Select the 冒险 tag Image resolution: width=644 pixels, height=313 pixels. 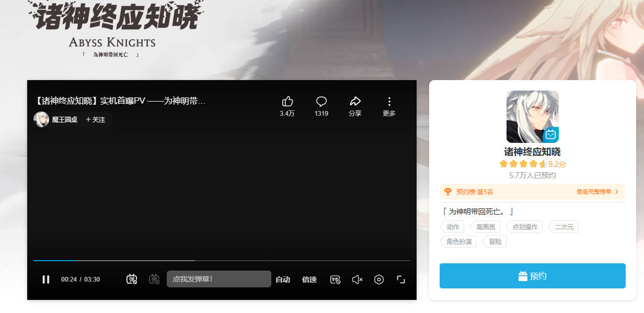coord(494,241)
